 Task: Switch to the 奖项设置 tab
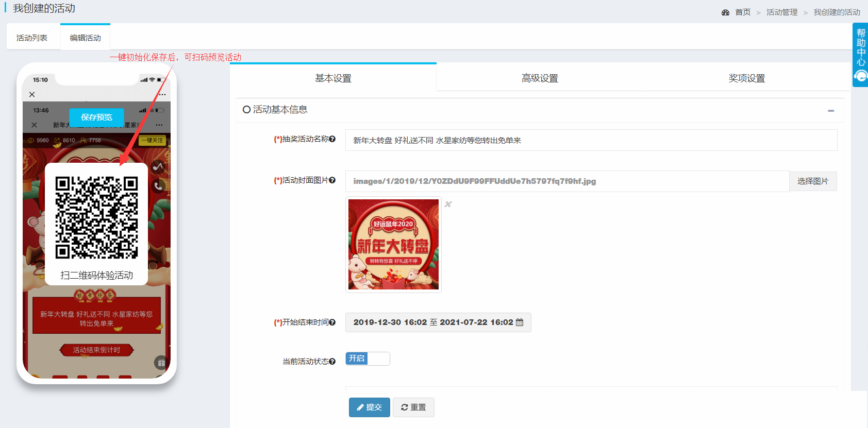(746, 78)
